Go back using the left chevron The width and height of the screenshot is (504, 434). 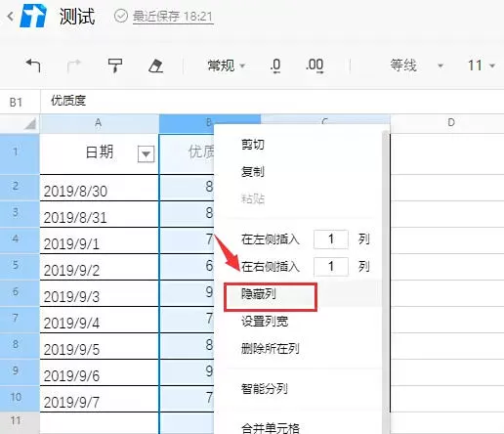coord(11,16)
